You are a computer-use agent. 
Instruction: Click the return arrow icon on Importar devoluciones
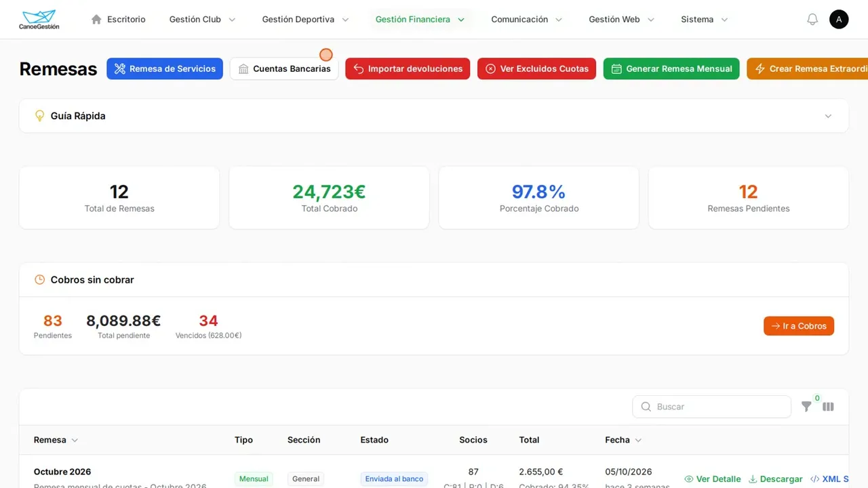(359, 69)
